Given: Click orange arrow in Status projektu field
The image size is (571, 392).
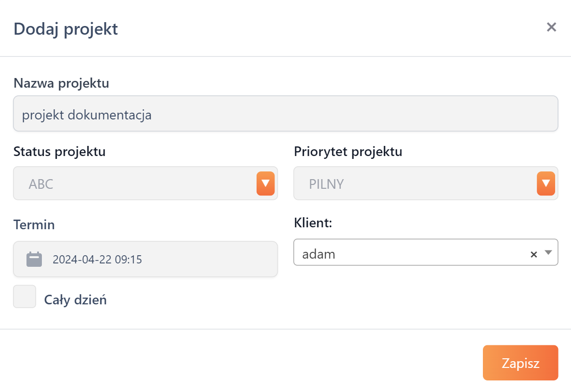Looking at the screenshot, I should 265,183.
